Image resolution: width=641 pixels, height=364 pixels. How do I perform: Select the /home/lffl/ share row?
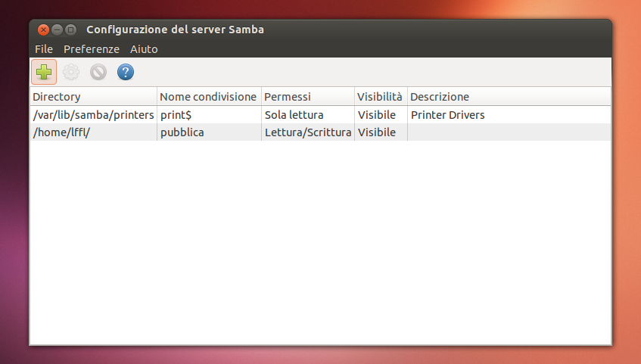(x=93, y=132)
